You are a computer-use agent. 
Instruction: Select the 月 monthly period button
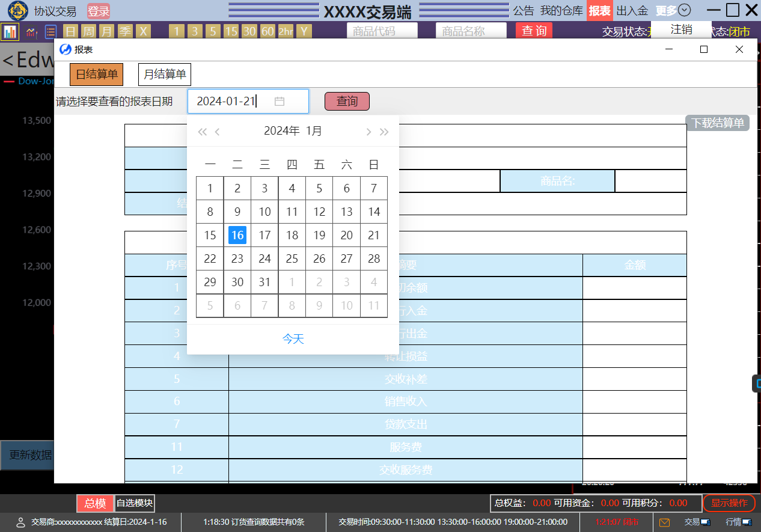click(106, 31)
